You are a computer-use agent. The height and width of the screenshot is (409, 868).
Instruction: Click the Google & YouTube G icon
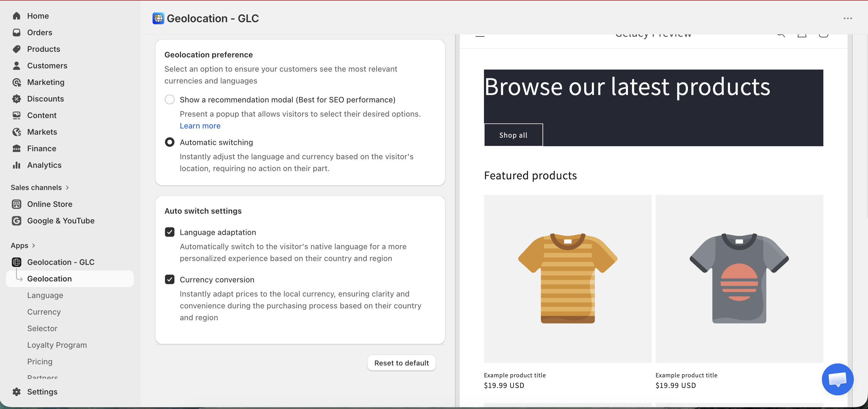[x=17, y=220]
